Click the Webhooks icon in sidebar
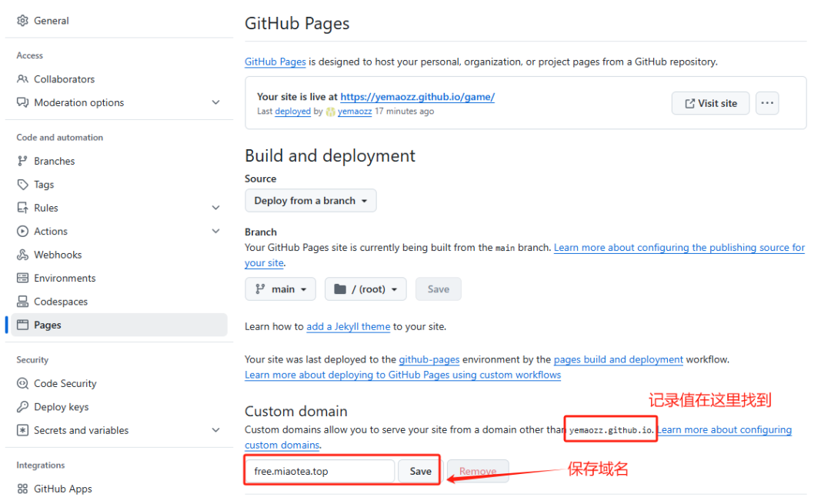Image resolution: width=831 pixels, height=504 pixels. point(22,255)
